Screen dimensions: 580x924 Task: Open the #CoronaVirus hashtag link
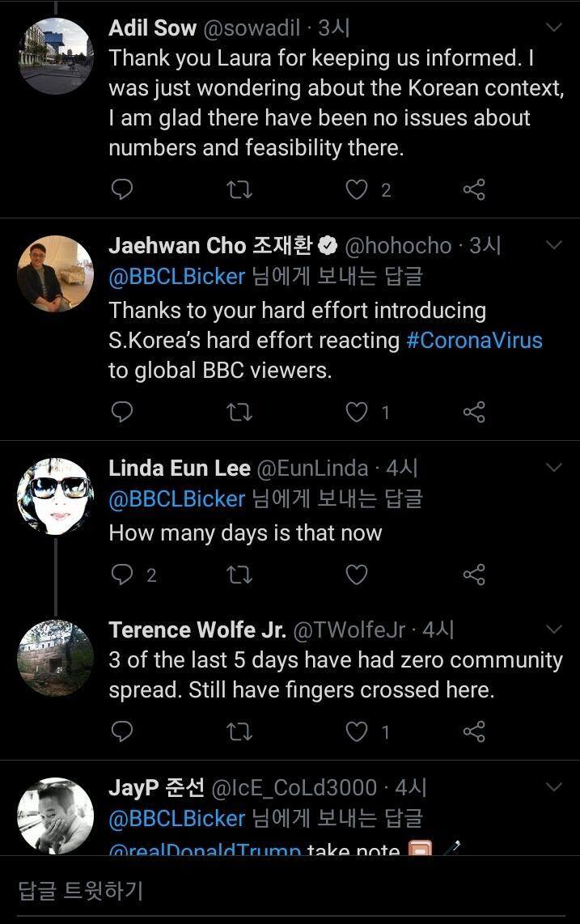click(474, 340)
